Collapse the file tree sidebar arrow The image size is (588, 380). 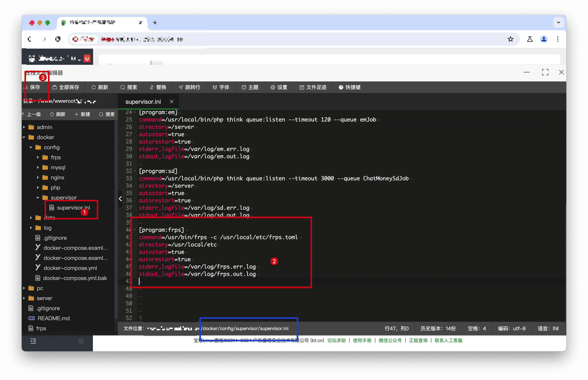(120, 199)
